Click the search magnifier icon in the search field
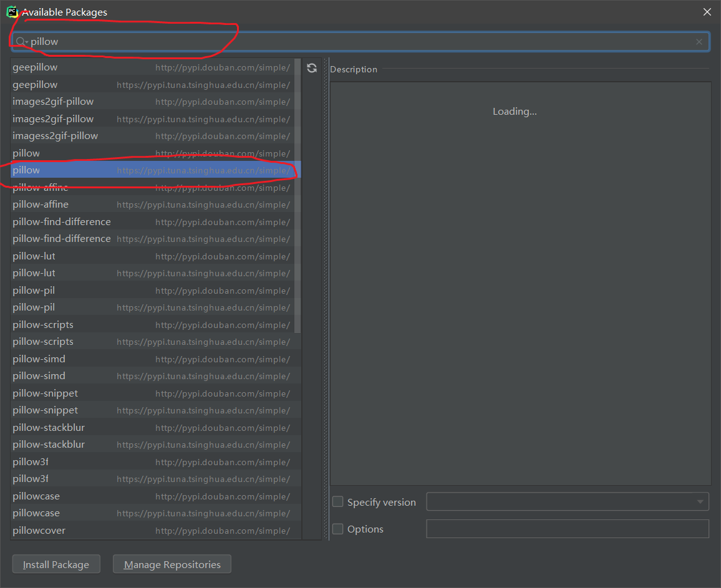This screenshot has height=588, width=721. click(x=21, y=42)
